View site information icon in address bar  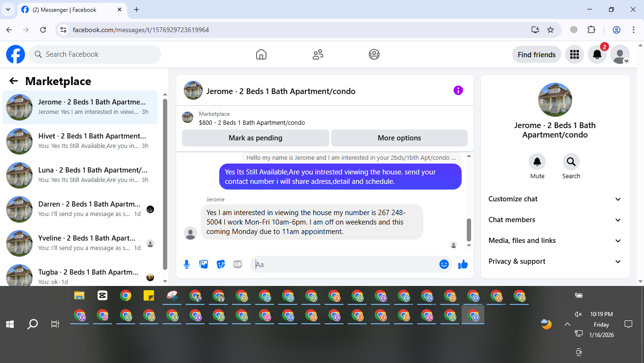[x=63, y=30]
